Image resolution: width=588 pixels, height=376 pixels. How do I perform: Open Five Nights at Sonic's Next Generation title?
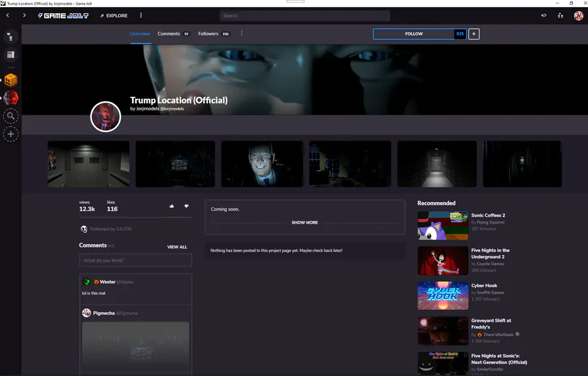499,359
